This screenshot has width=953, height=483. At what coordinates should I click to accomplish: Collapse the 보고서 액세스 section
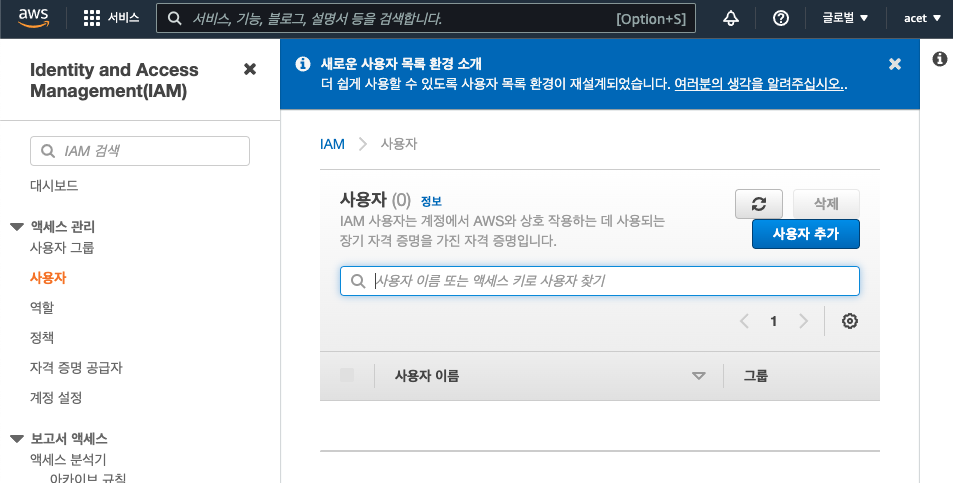click(x=17, y=439)
